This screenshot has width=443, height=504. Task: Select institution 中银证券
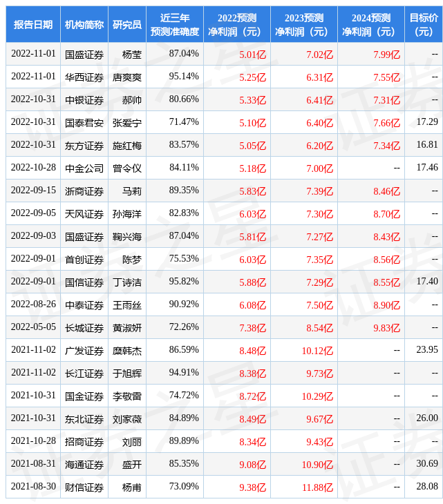[84, 100]
